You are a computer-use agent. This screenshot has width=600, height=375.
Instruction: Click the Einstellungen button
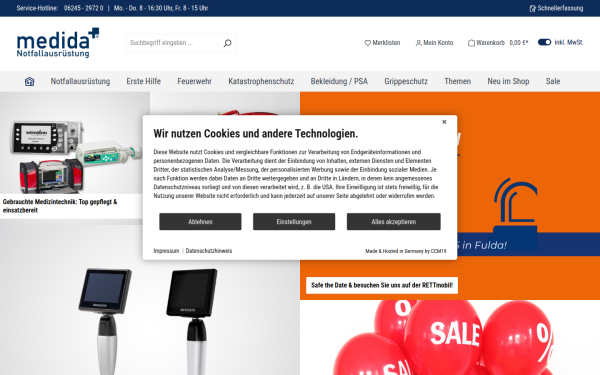(x=294, y=222)
